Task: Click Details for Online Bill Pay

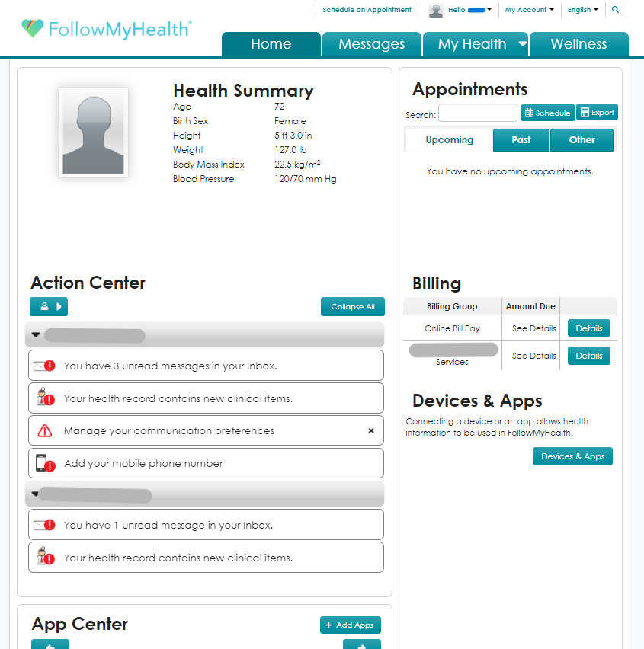Action: tap(588, 328)
